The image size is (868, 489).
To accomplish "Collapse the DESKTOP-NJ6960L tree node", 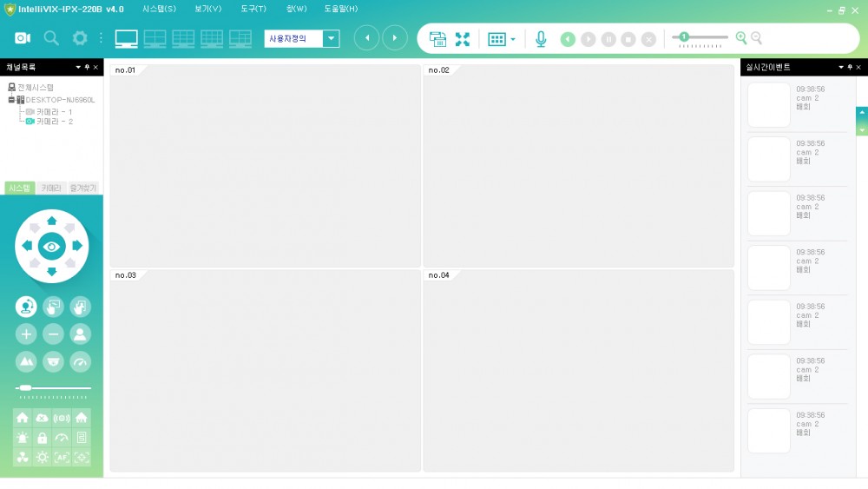I will pyautogui.click(x=11, y=100).
